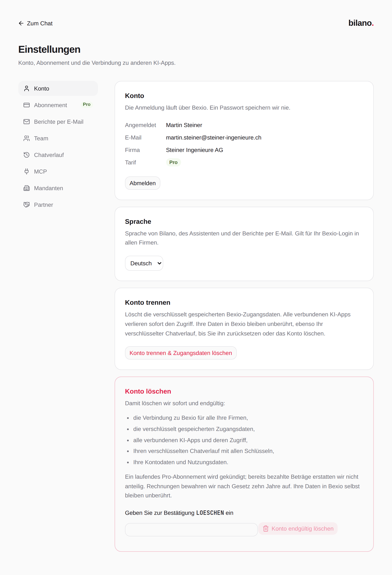Screen dimensions: 392x575
Task: Click the chevron arrow of language selector
Action: [159, 263]
